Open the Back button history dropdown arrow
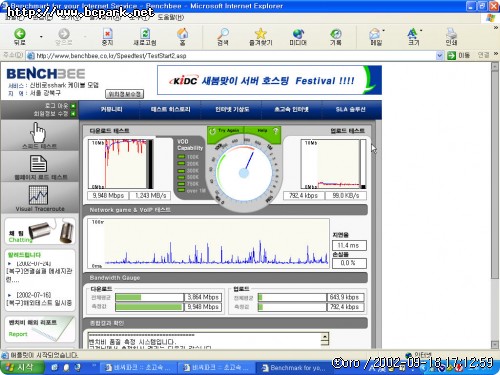 point(41,36)
